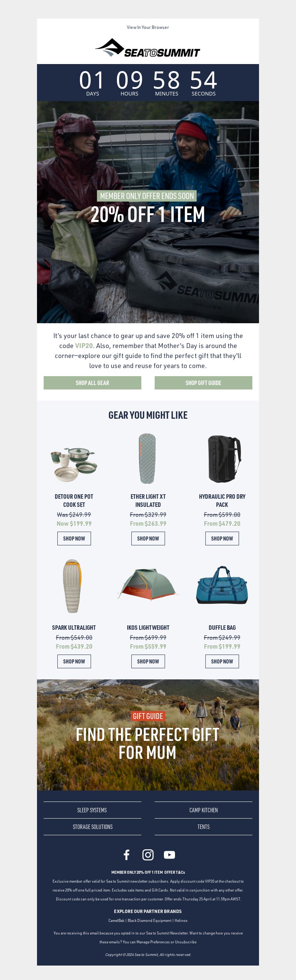
Task: Open the Black Diamond Equipment partner link
Action: [149, 920]
